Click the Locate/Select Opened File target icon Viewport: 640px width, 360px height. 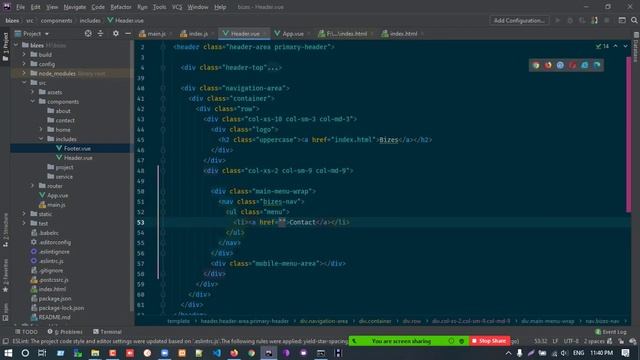click(88, 33)
